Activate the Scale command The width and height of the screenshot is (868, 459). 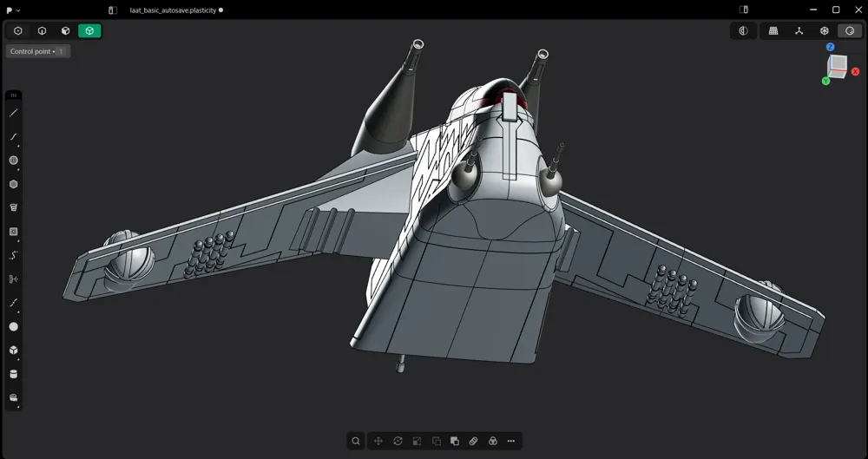[417, 442]
